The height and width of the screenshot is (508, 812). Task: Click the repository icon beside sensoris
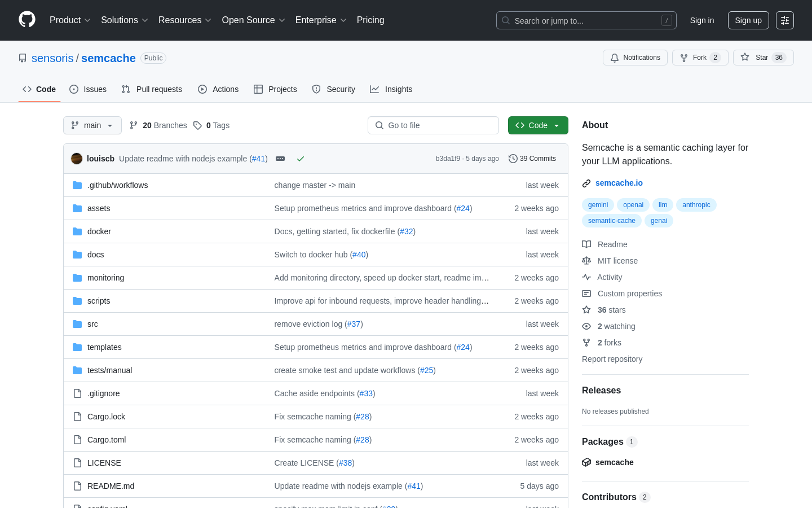click(x=23, y=58)
